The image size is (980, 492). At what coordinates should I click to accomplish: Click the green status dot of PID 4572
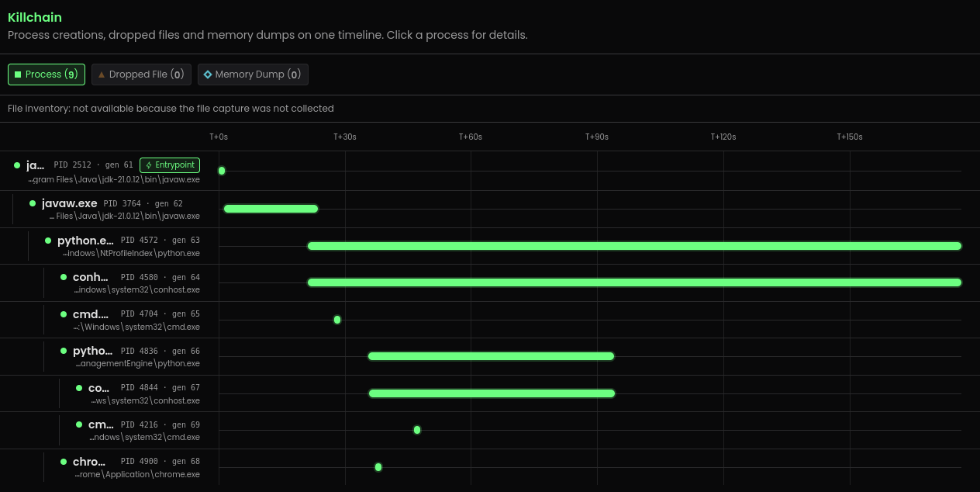pos(48,241)
